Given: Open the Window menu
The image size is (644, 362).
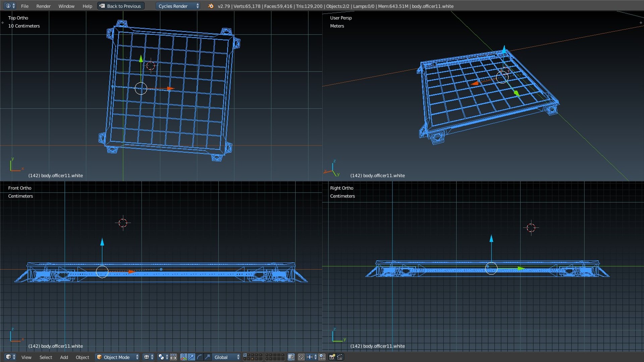Looking at the screenshot, I should (66, 6).
